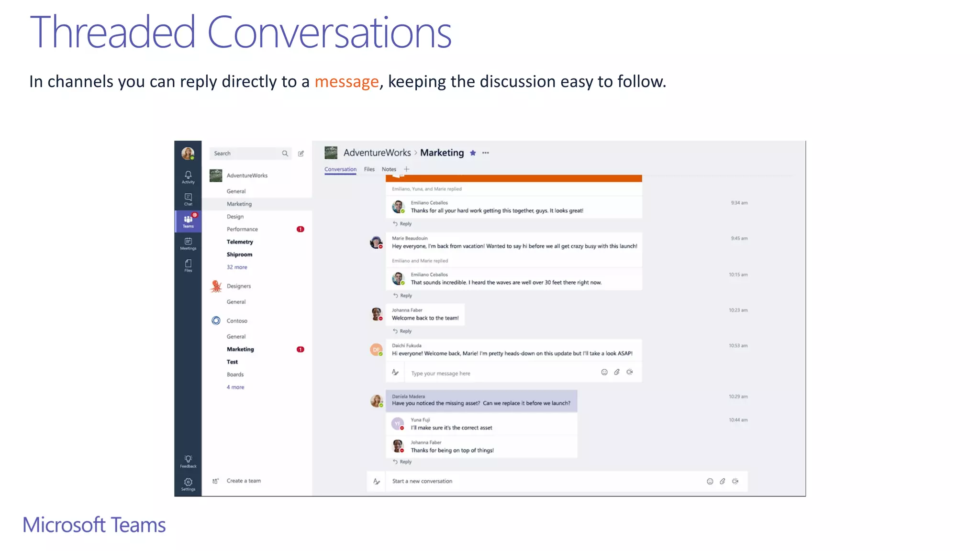Click the format icon in new conversation box
Screen dimensions: 980x551
pos(377,482)
